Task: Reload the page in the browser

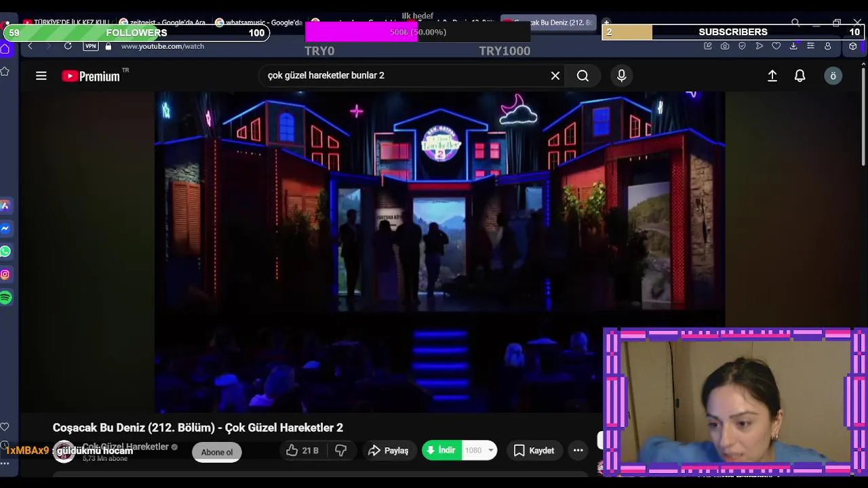Action: tap(68, 46)
